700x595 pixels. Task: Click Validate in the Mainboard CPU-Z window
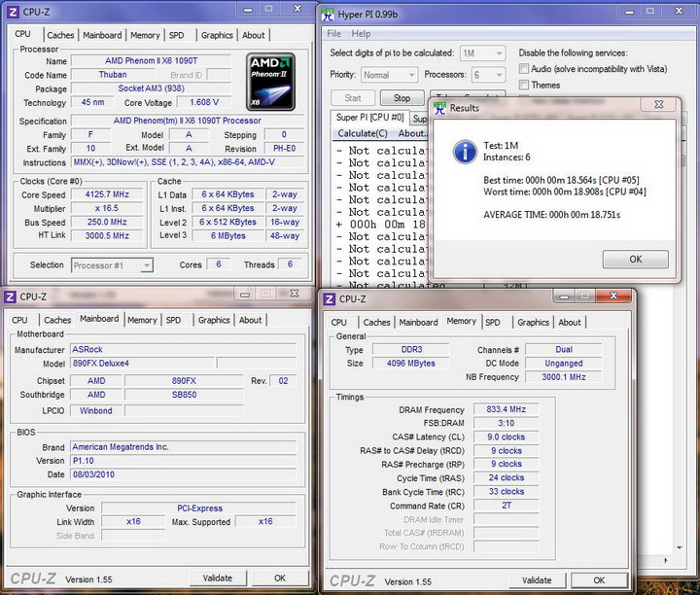click(218, 578)
